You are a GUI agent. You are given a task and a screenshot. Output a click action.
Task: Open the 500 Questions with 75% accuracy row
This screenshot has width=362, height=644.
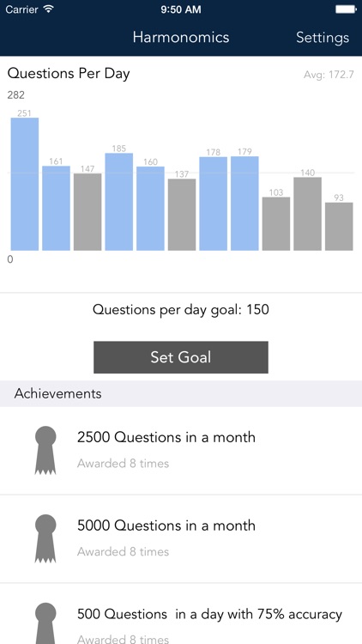pos(181,614)
